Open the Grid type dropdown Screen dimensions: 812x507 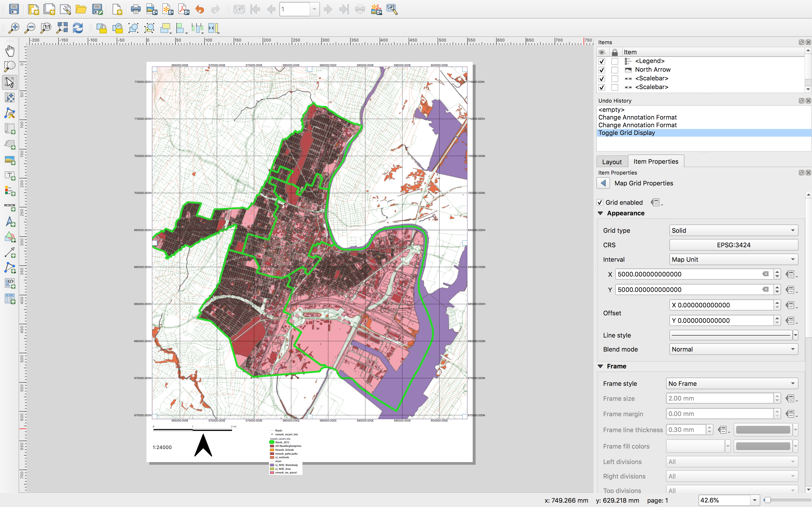point(733,230)
